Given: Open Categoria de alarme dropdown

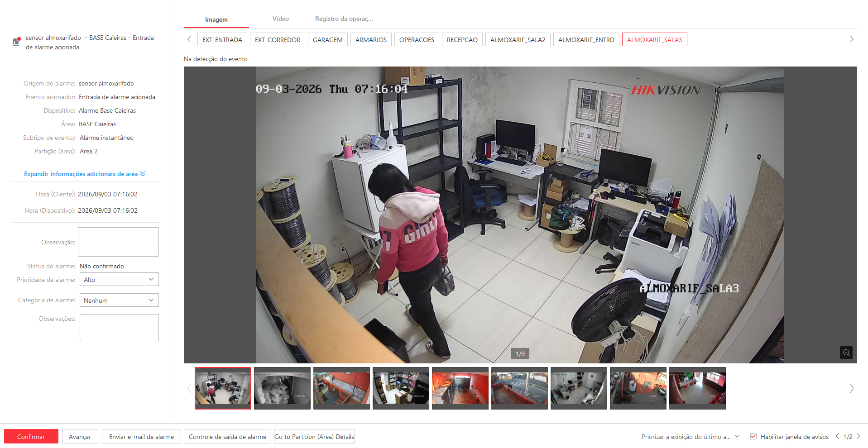Looking at the screenshot, I should click(119, 300).
